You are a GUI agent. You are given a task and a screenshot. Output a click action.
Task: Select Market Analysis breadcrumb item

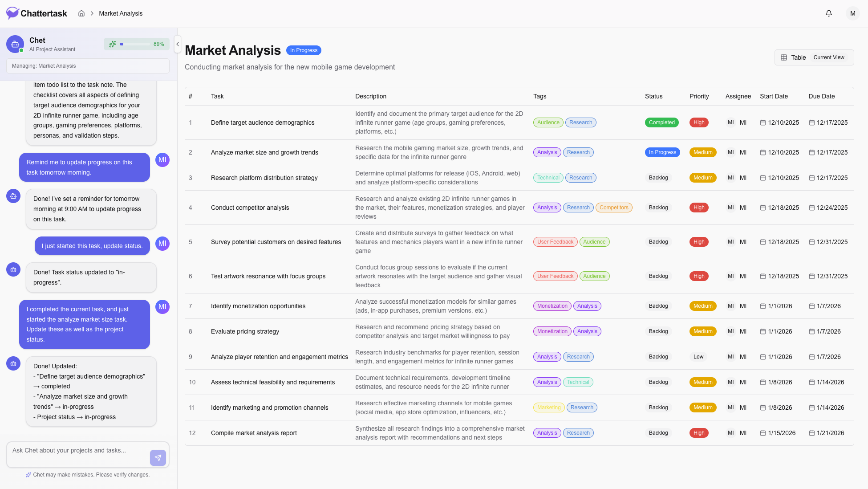pyautogui.click(x=121, y=13)
